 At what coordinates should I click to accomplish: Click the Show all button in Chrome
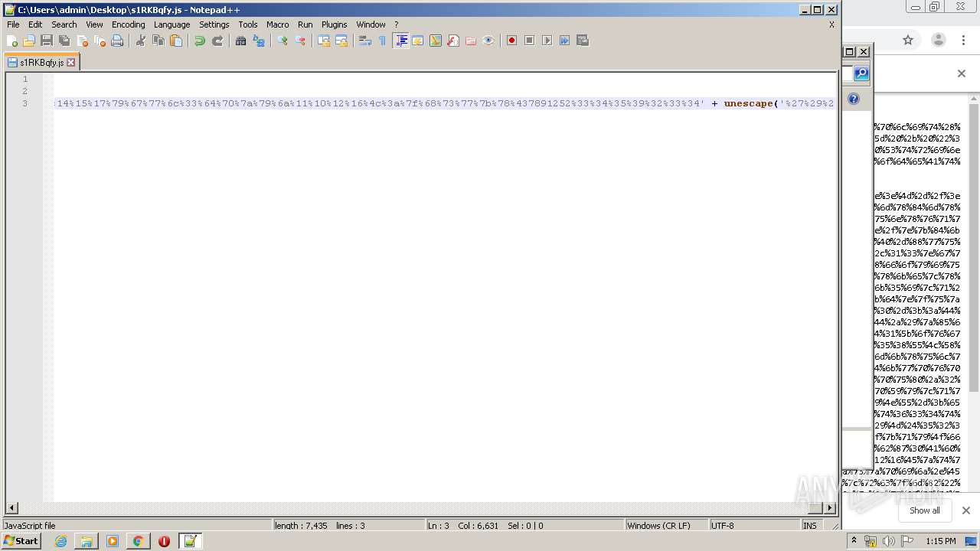point(924,510)
